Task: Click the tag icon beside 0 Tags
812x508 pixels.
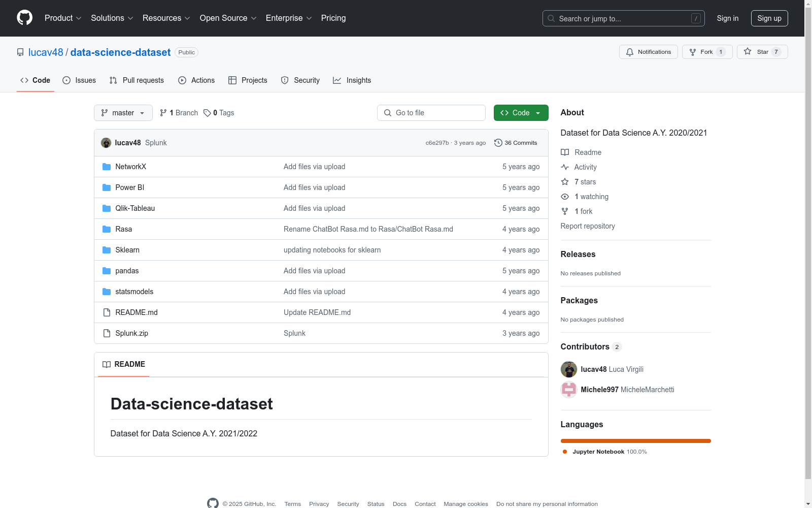Action: click(x=207, y=113)
